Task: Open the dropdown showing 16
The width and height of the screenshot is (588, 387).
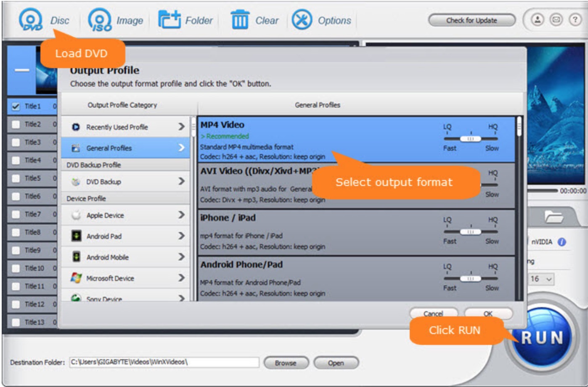Action: [540, 279]
